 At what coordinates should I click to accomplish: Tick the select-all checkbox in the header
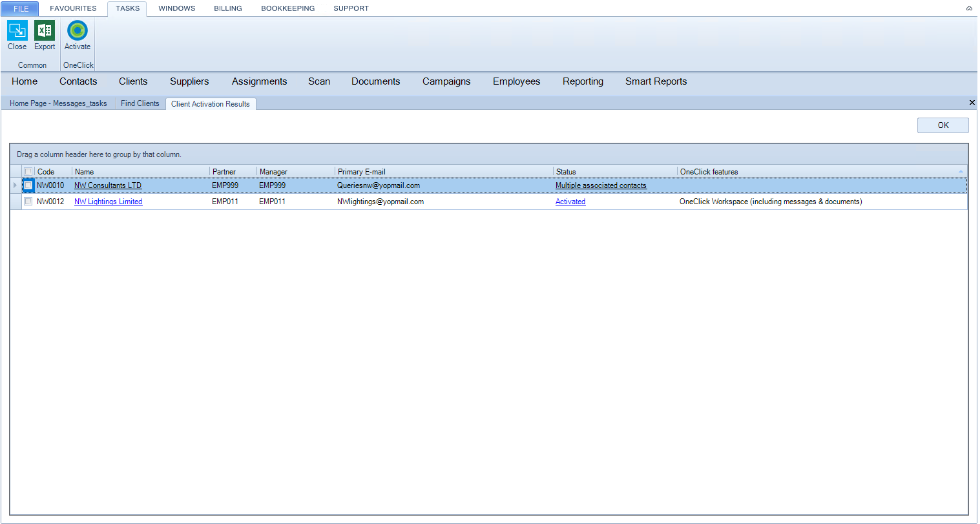coord(28,172)
